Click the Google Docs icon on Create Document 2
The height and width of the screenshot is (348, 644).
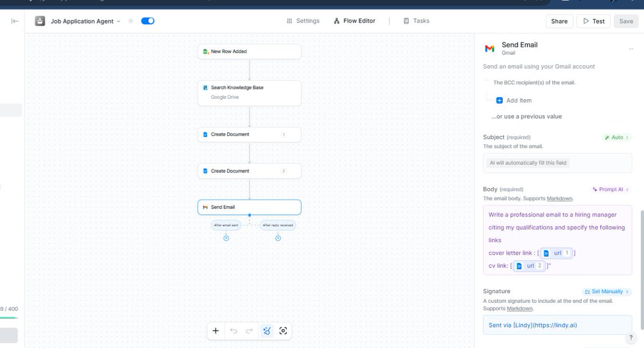pyautogui.click(x=206, y=171)
